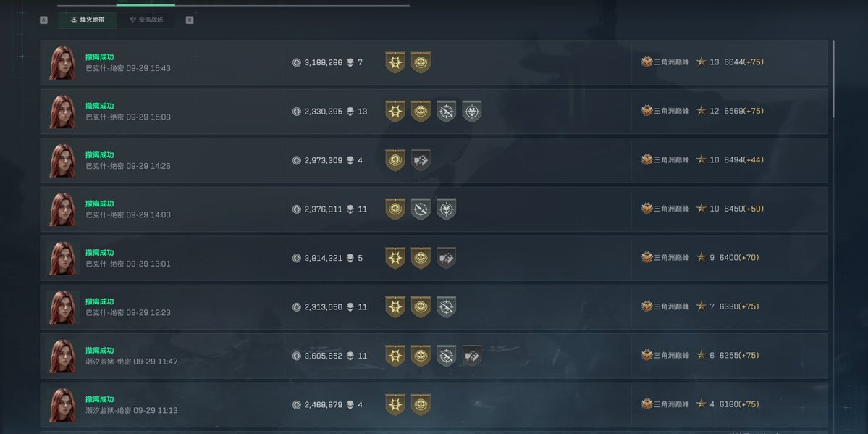Click the silver crossed-rifle badge in the 14:00 match
The width and height of the screenshot is (868, 434).
click(x=421, y=209)
